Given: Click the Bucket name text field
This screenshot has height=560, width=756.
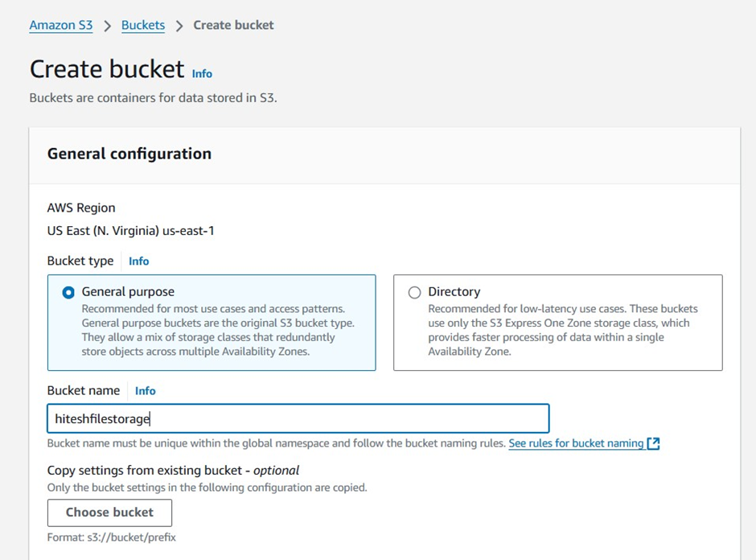Looking at the screenshot, I should click(x=298, y=418).
